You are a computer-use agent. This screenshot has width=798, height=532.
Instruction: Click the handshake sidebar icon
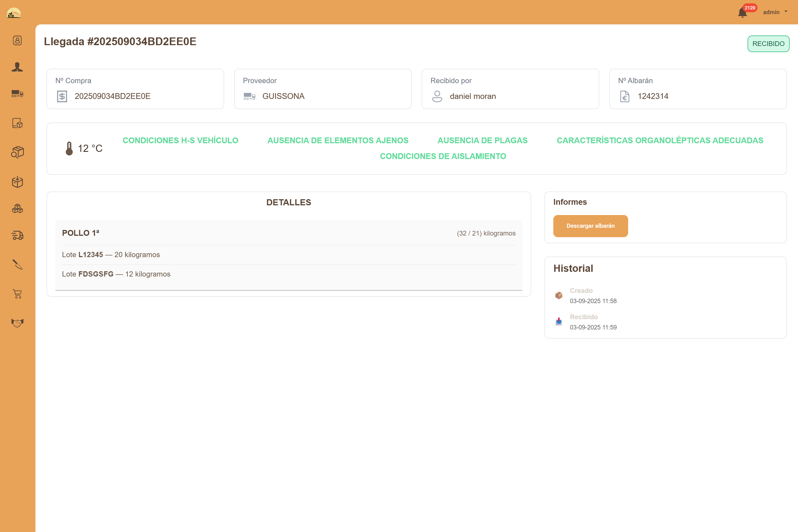17,323
